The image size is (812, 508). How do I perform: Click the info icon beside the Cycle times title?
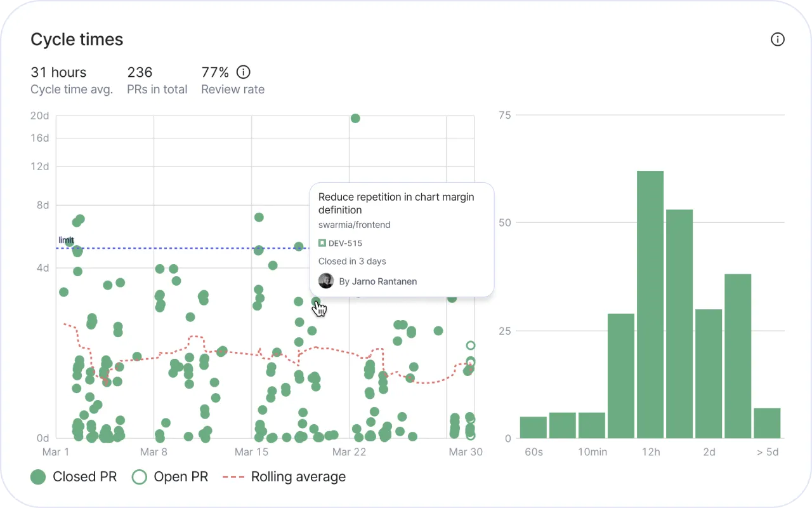(777, 39)
